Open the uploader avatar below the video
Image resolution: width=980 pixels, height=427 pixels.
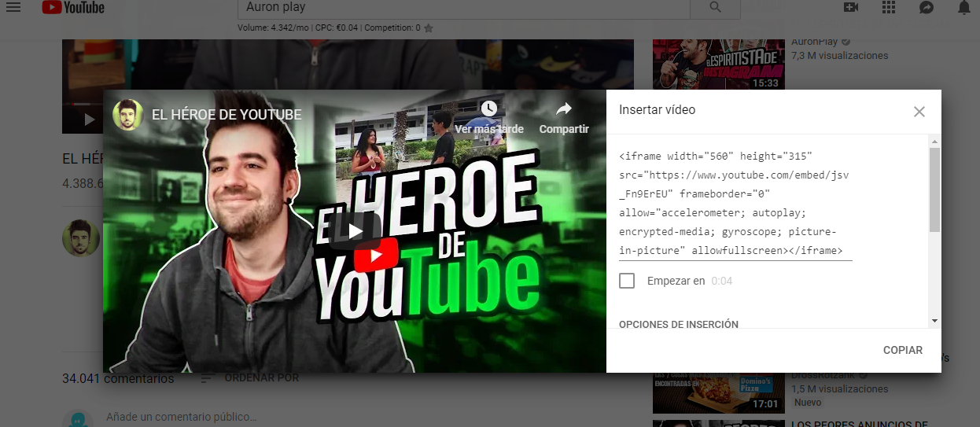tap(81, 238)
